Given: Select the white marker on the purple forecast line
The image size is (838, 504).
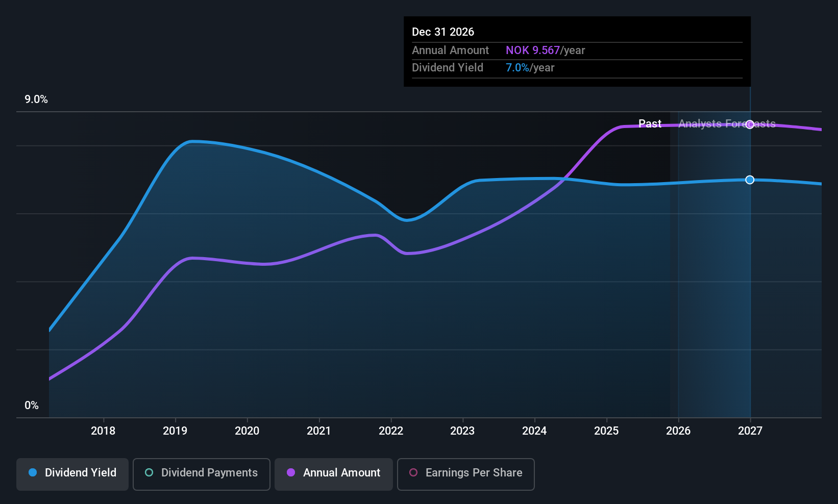Looking at the screenshot, I should (749, 124).
